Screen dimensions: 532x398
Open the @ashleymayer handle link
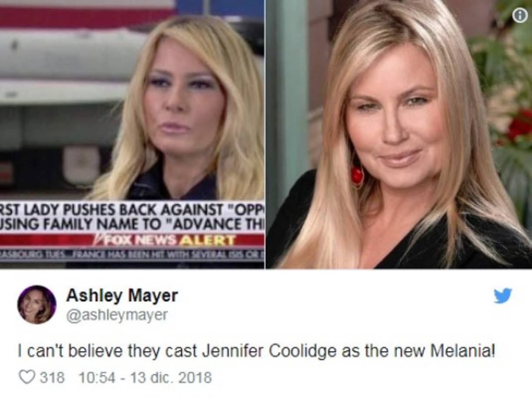point(117,315)
